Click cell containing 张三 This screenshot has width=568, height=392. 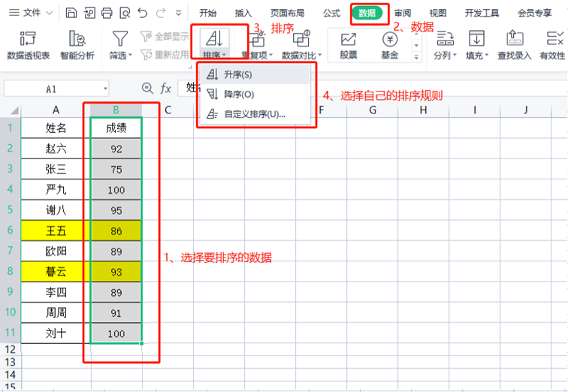click(x=56, y=169)
